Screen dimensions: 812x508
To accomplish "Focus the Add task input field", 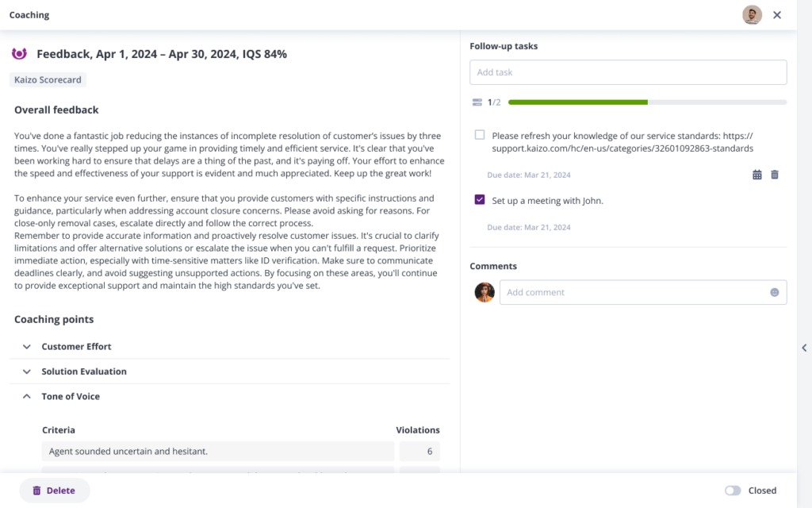I will coord(627,72).
